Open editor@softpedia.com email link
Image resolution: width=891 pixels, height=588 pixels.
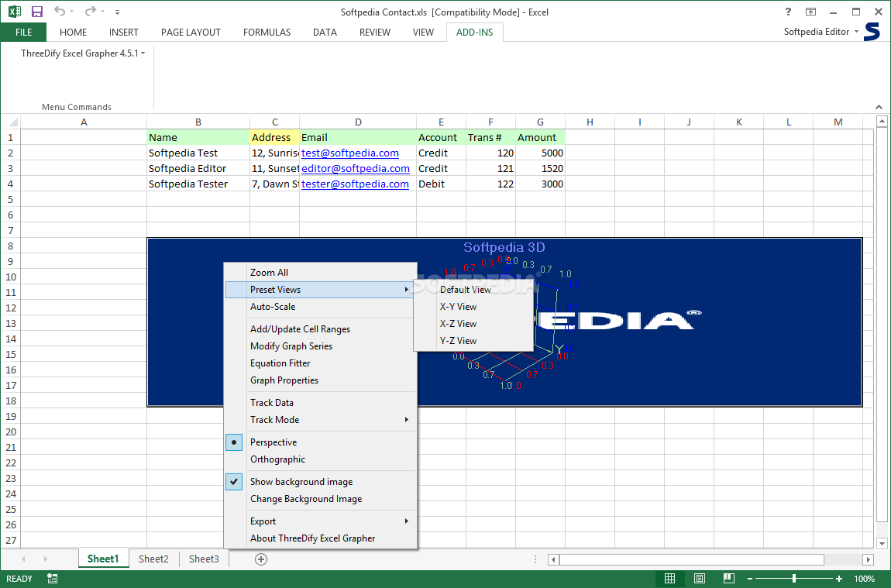pos(355,169)
